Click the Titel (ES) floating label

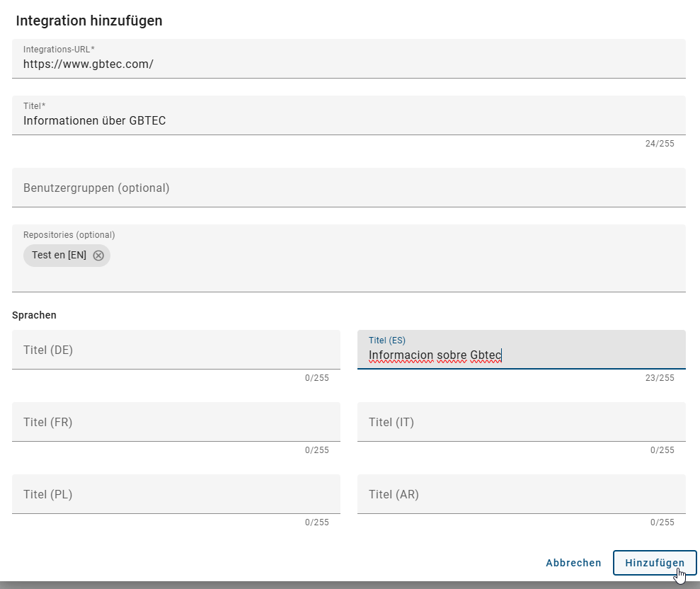click(x=386, y=340)
